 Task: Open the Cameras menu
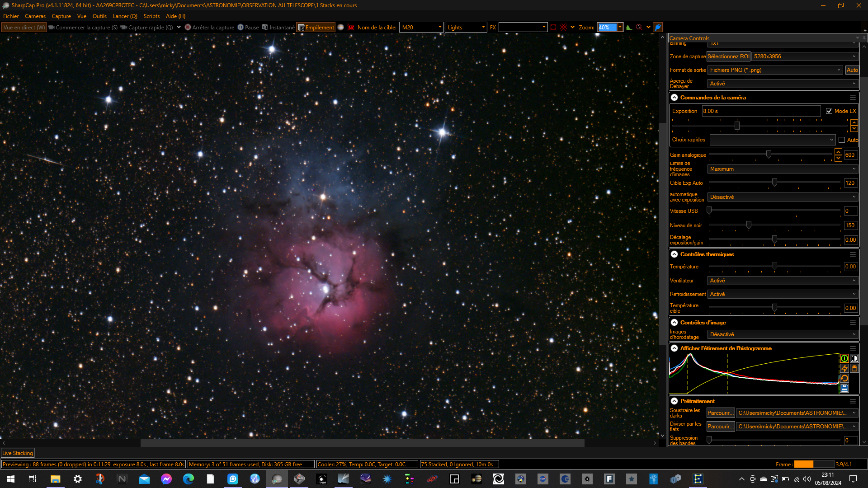click(x=35, y=16)
